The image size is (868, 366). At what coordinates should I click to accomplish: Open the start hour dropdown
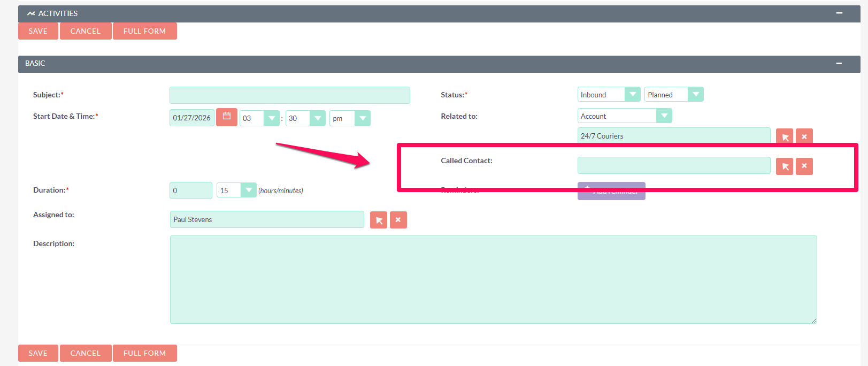point(259,118)
